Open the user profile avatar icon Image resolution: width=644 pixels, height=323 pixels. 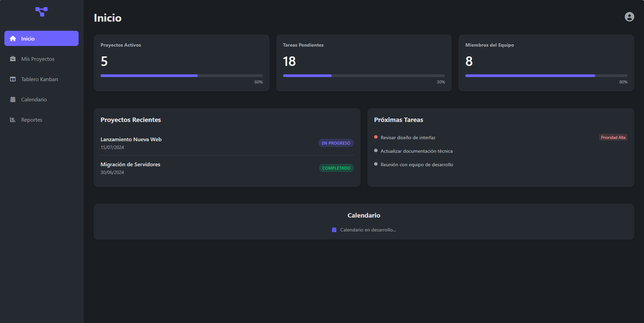[x=629, y=17]
